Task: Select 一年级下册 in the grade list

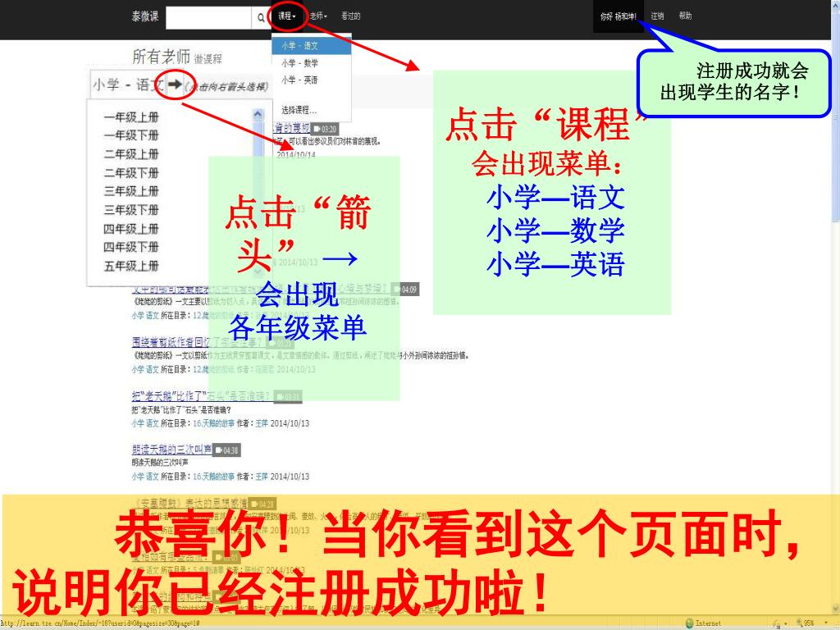Action: 131,135
